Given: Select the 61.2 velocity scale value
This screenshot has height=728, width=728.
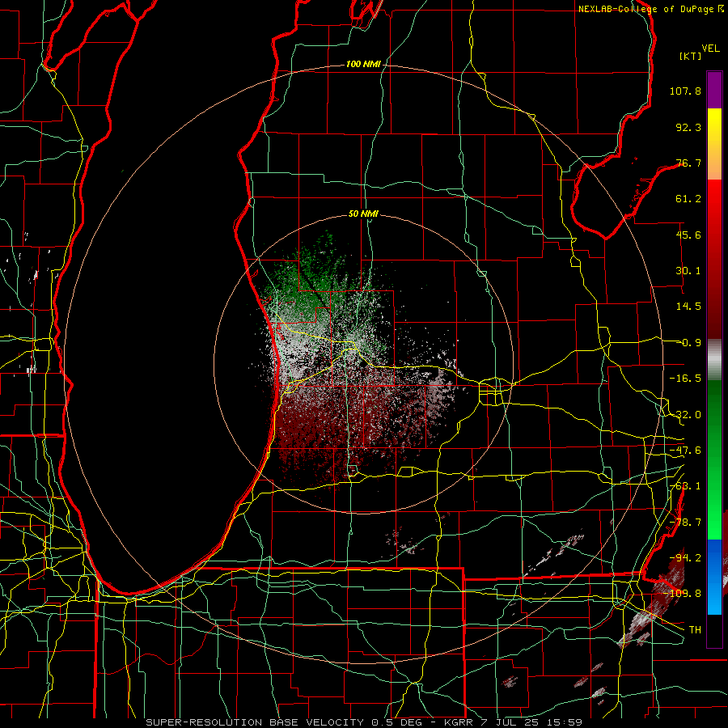Looking at the screenshot, I should pyautogui.click(x=688, y=199).
